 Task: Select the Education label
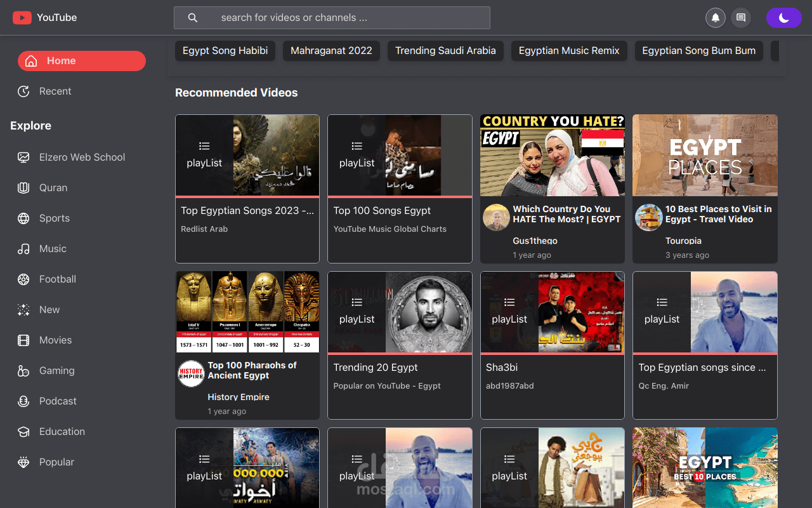62,432
